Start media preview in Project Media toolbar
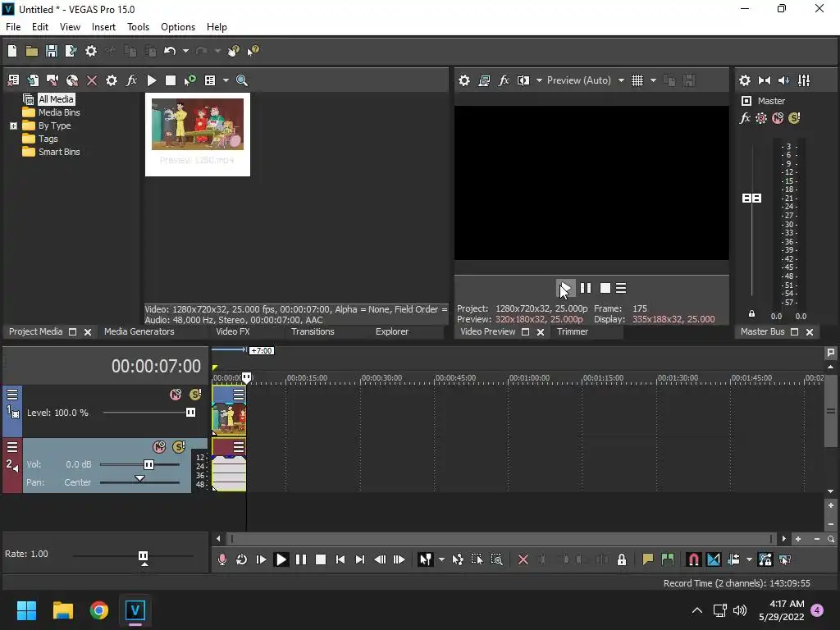 coord(152,80)
